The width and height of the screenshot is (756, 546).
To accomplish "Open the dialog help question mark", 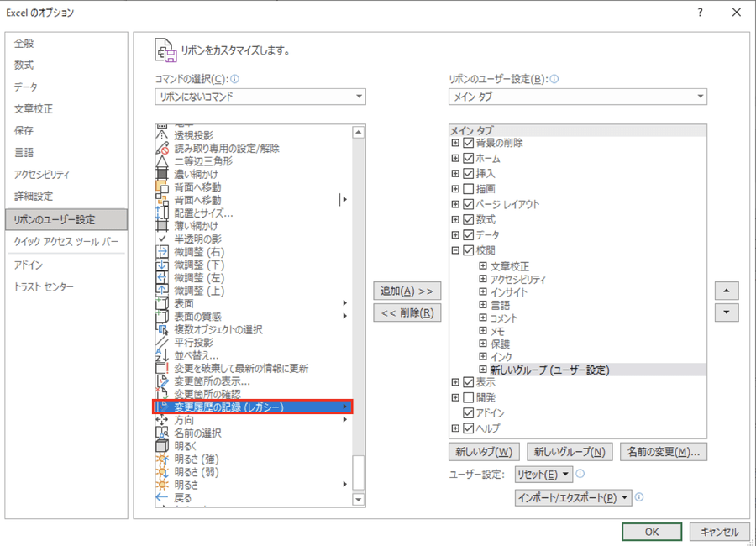I will point(700,13).
